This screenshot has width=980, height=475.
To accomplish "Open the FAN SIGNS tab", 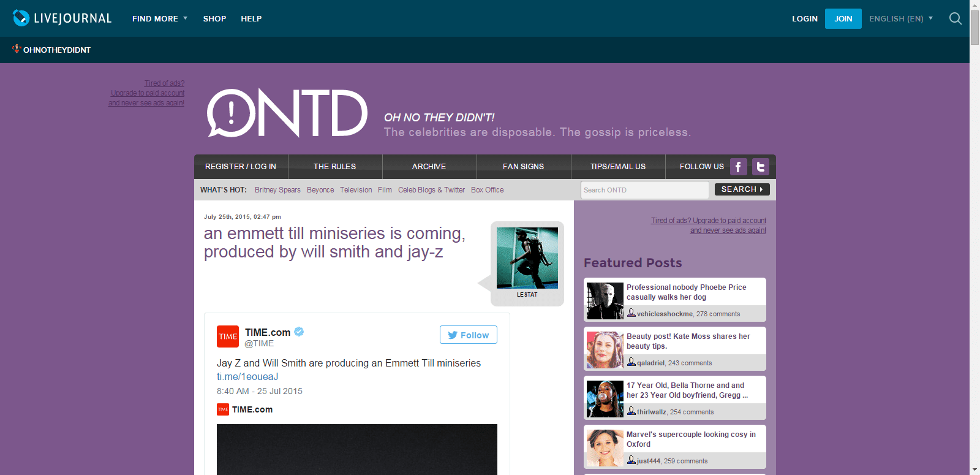I will pyautogui.click(x=524, y=167).
